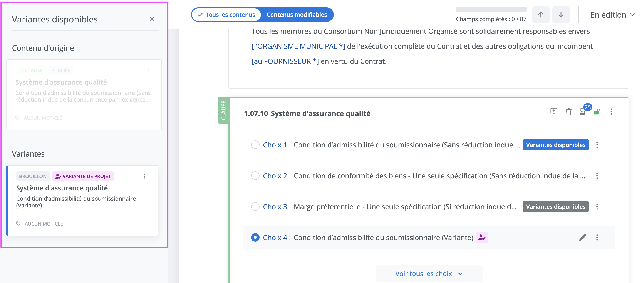
Task: Delete the Système d'assurance qualité clause with trash icon
Action: point(569,112)
